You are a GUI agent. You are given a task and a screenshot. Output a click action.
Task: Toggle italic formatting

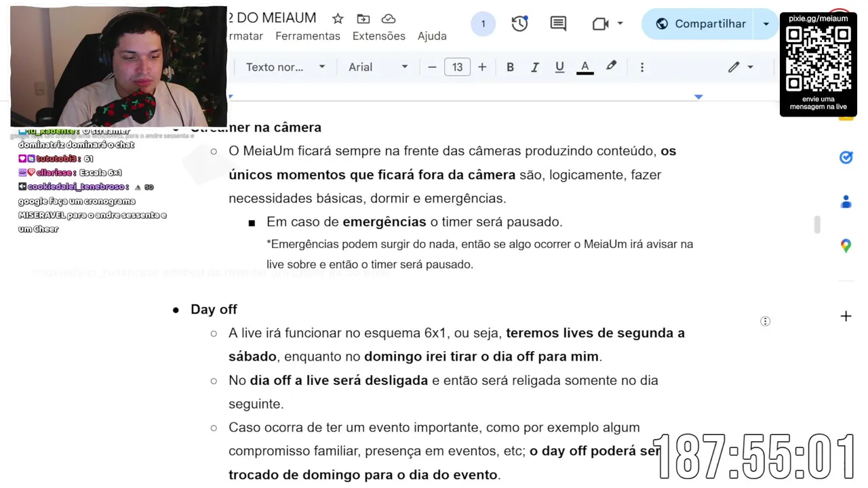[534, 67]
